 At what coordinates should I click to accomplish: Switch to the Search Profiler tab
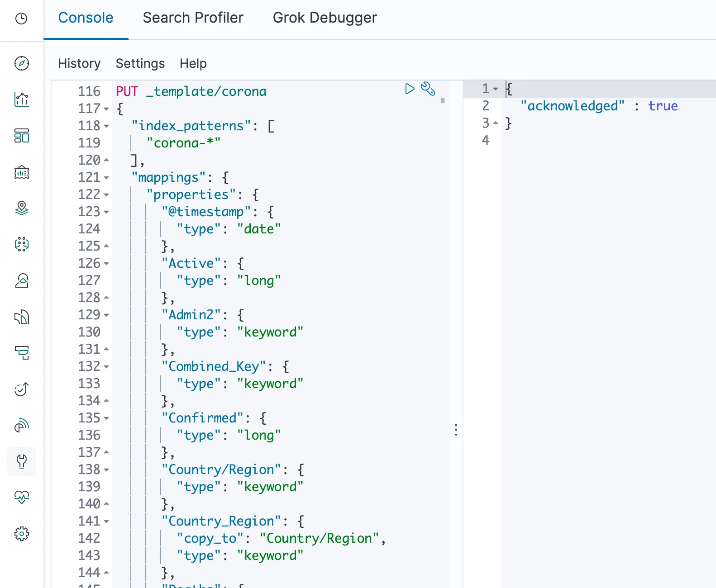pos(193,18)
